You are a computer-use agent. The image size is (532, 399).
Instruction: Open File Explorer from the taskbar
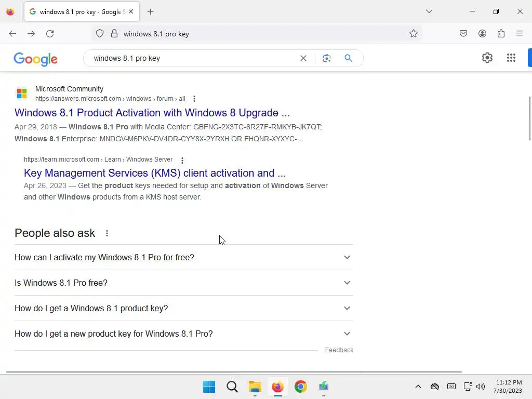(255, 387)
